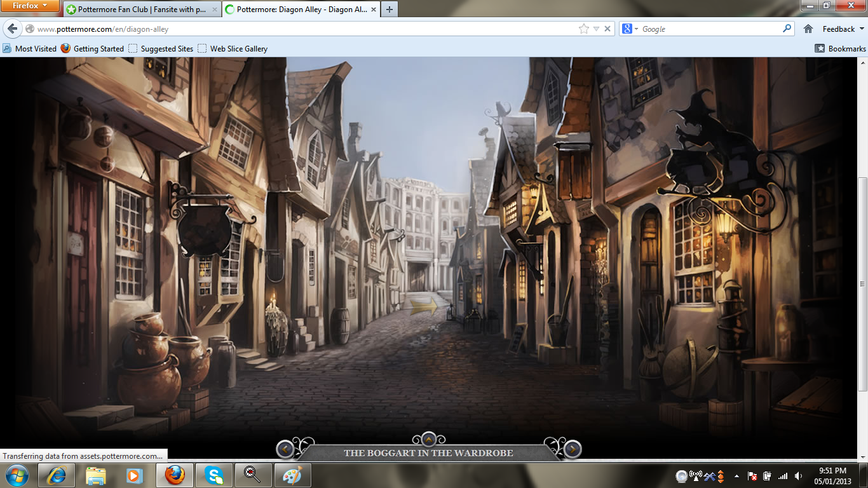Open a new browser tab
Screen dimensions: 868x488
point(389,10)
